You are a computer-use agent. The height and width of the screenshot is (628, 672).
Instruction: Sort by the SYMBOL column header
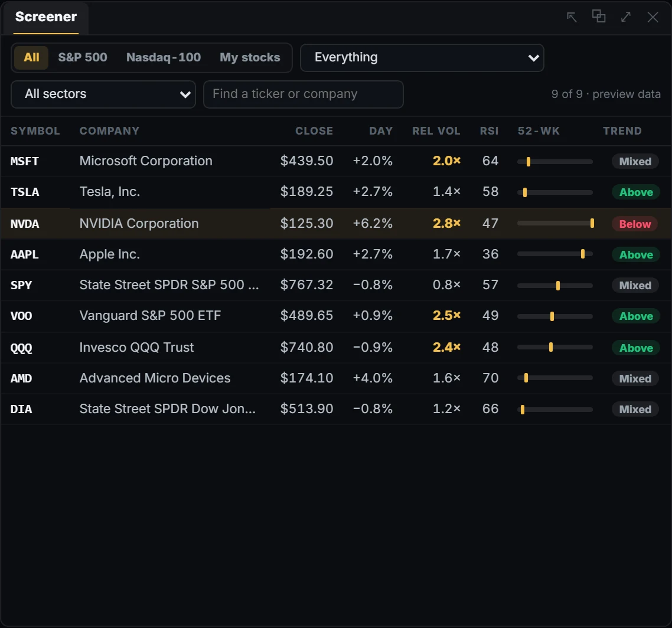[x=35, y=131]
